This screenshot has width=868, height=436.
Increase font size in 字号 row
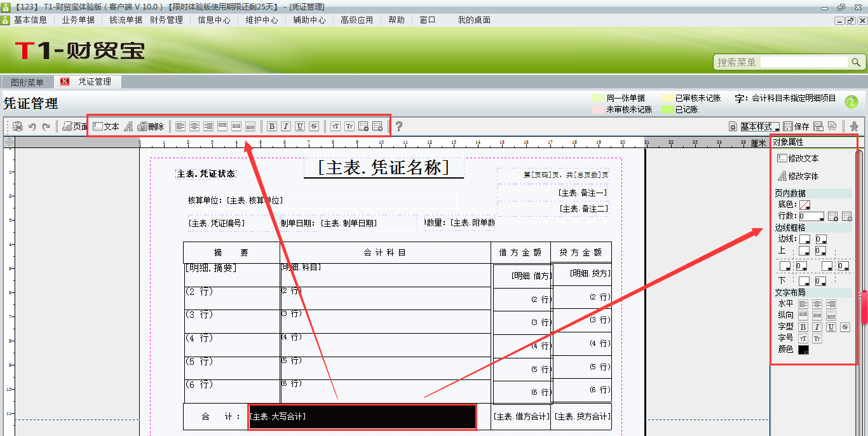tap(803, 338)
